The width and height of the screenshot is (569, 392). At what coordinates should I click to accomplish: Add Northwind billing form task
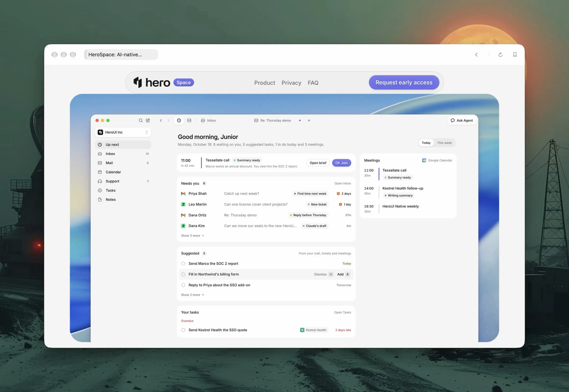pyautogui.click(x=344, y=274)
